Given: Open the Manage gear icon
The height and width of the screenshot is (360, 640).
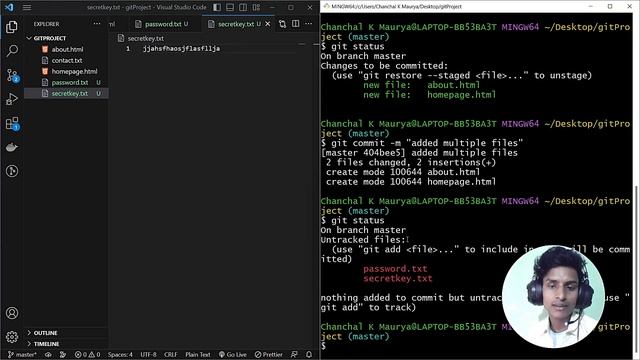Looking at the screenshot, I should tap(12, 337).
